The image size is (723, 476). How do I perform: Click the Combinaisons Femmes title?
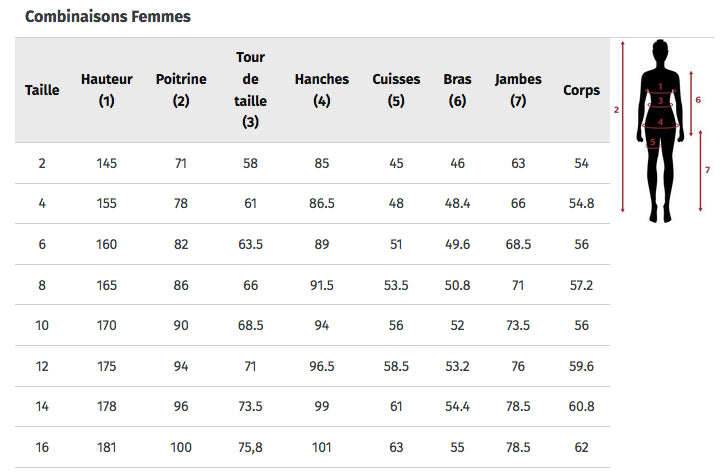(x=107, y=17)
